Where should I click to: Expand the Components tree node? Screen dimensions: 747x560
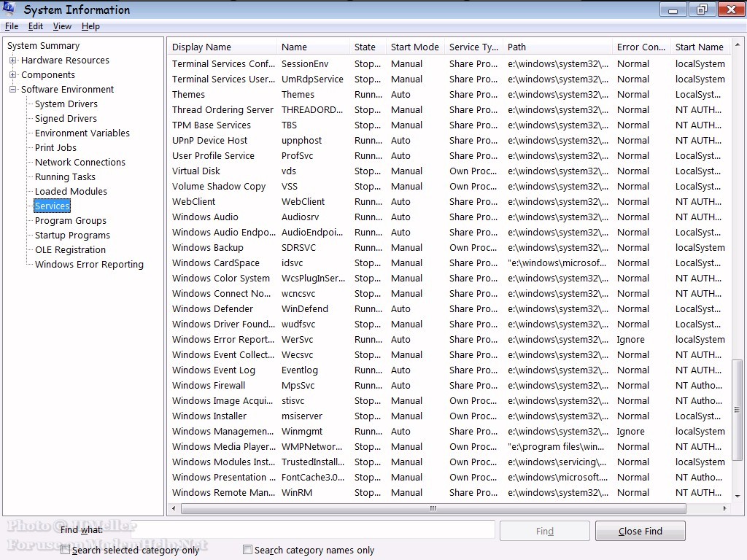tap(13, 75)
